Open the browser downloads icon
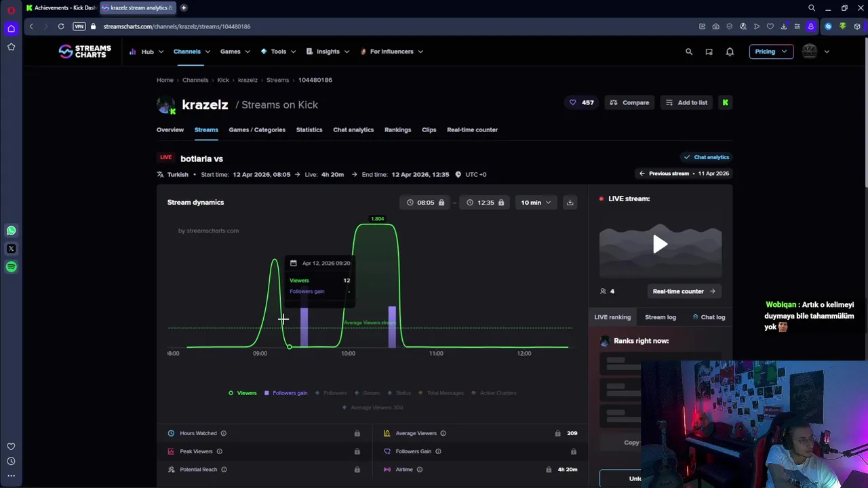This screenshot has height=488, width=868. point(783,26)
